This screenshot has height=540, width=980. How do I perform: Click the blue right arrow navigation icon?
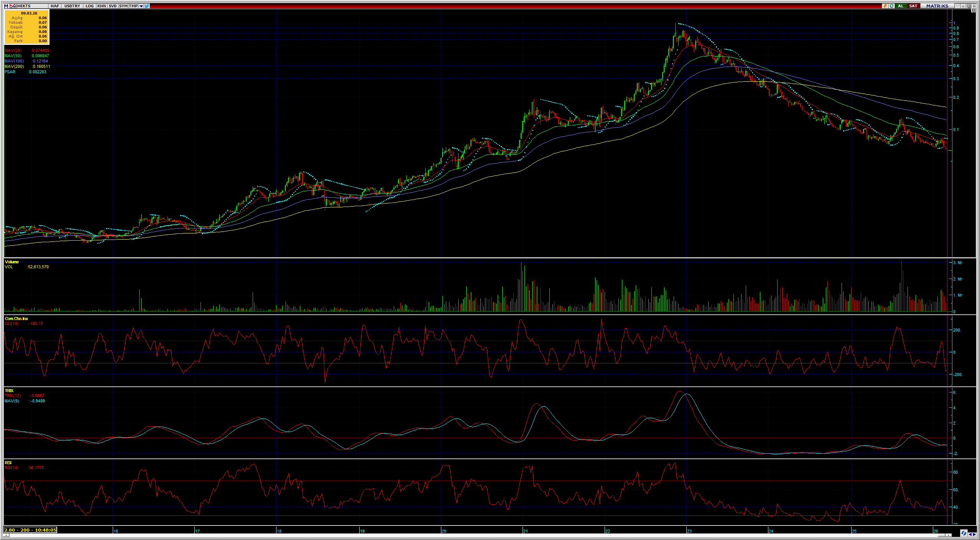pos(974,534)
